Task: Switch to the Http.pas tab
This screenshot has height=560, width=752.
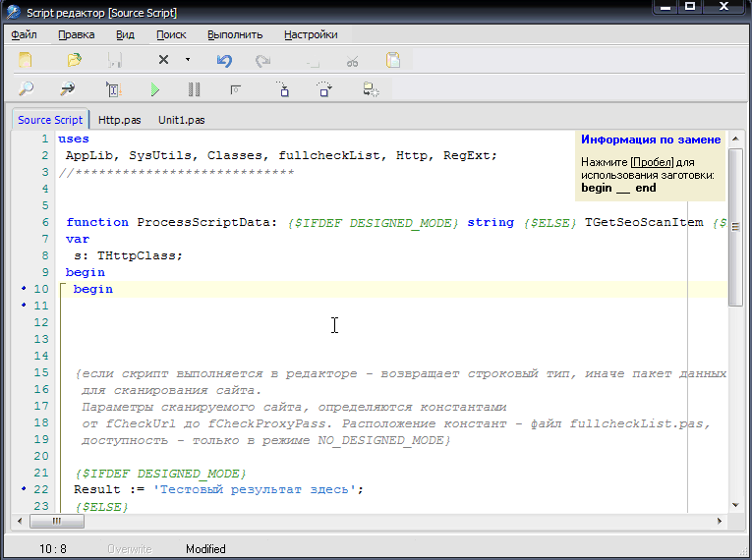Action: coord(120,120)
